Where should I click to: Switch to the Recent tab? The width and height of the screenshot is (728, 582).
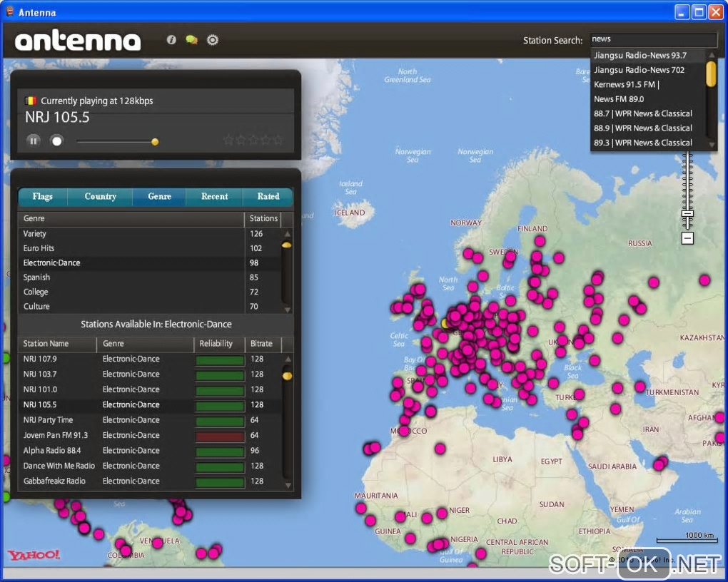click(214, 197)
